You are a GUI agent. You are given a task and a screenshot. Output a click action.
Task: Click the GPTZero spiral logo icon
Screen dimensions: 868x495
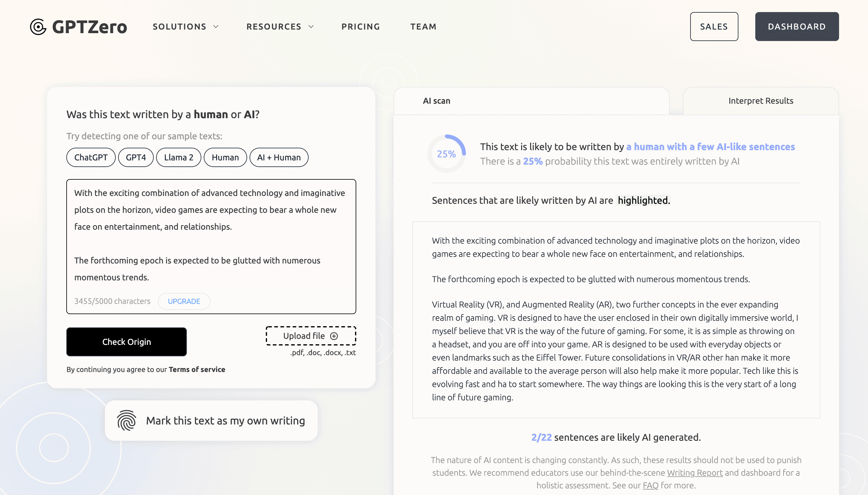pyautogui.click(x=38, y=27)
